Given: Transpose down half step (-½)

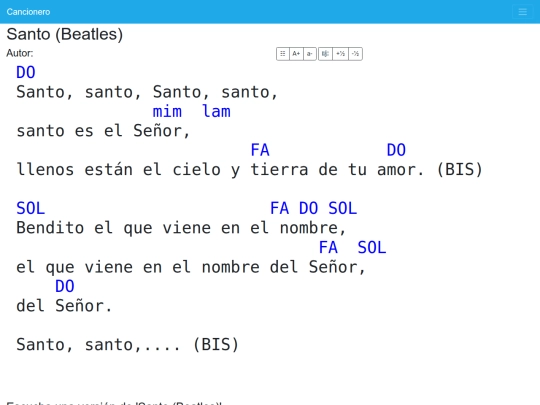Looking at the screenshot, I should pyautogui.click(x=355, y=54).
